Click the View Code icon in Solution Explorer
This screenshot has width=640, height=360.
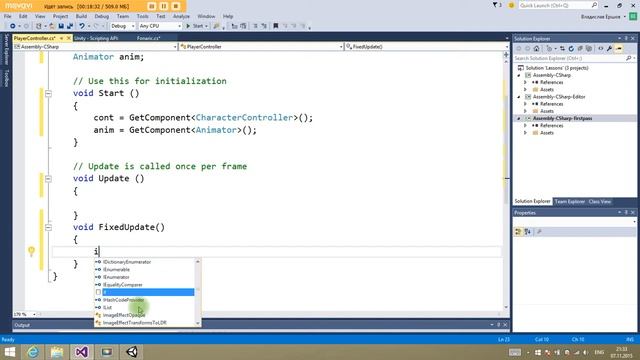pos(600,49)
